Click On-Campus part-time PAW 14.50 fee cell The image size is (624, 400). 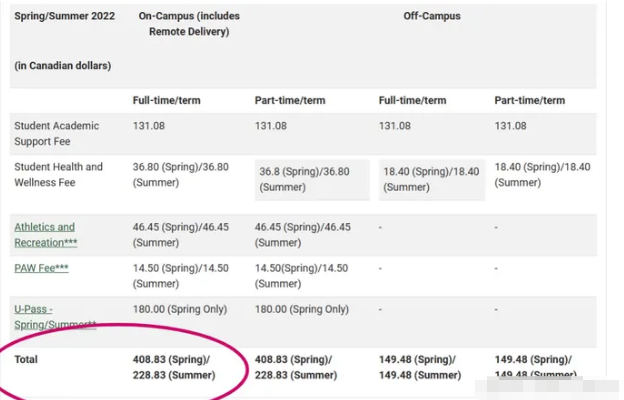301,275
